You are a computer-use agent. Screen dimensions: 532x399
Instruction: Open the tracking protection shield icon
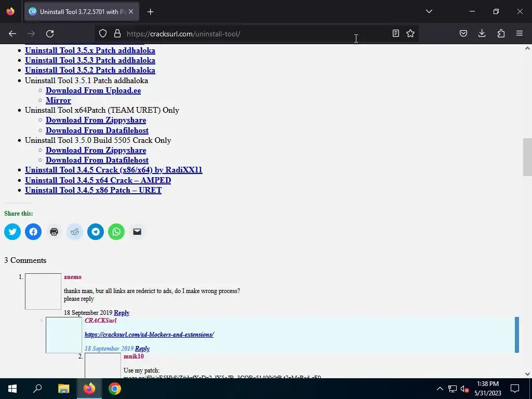(x=103, y=34)
